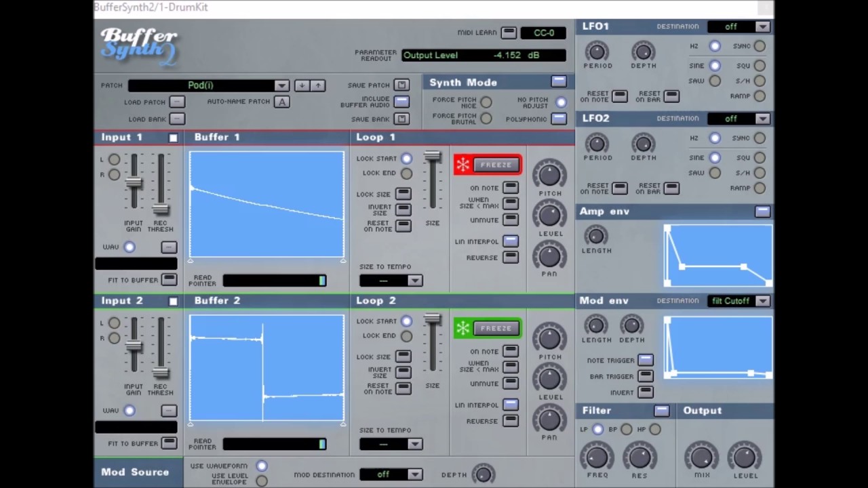The width and height of the screenshot is (868, 488).
Task: Adjust the Input 1 Input Gain slider
Action: tap(134, 183)
